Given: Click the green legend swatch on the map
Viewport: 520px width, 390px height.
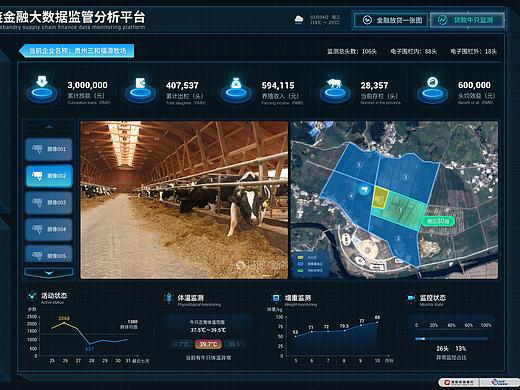Looking at the screenshot, I should [x=300, y=270].
